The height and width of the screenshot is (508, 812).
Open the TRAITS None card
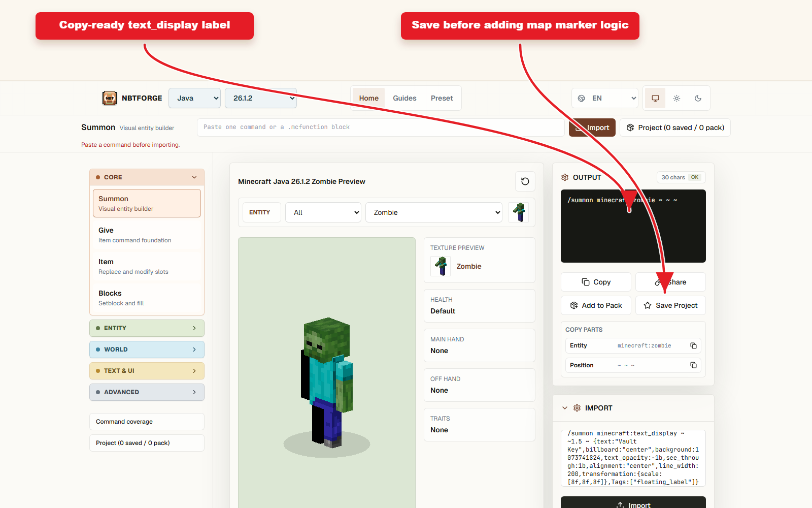point(480,425)
